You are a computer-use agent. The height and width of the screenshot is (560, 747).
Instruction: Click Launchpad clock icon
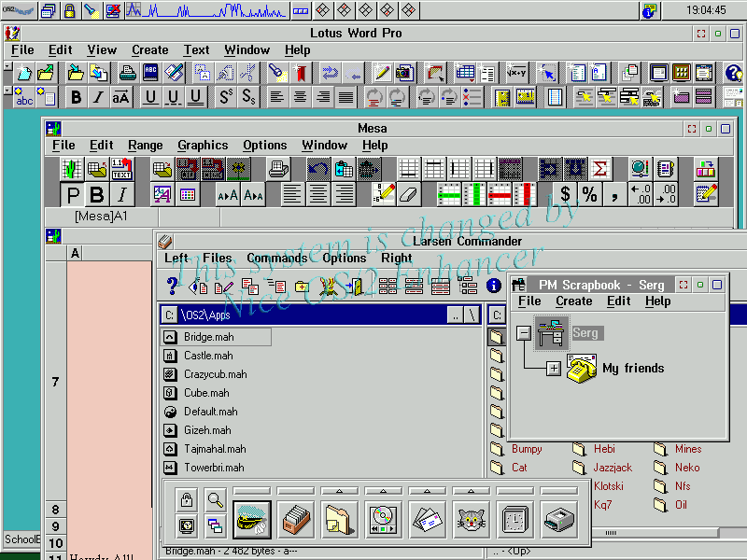click(515, 520)
